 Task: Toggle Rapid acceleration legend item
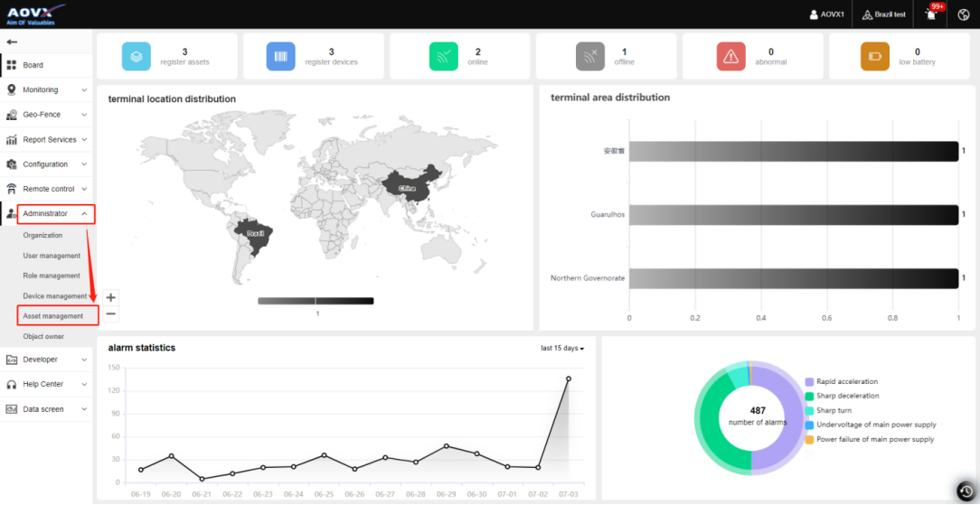pos(845,382)
